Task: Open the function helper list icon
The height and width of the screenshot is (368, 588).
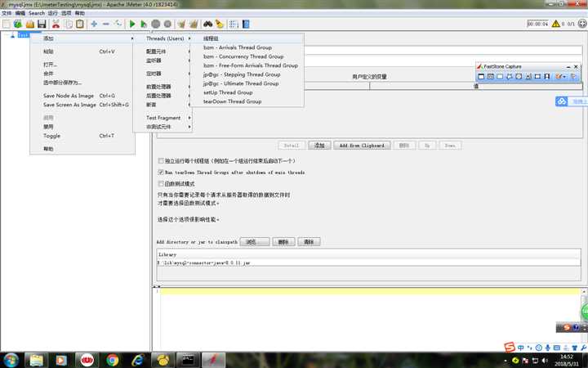Action: coord(234,24)
